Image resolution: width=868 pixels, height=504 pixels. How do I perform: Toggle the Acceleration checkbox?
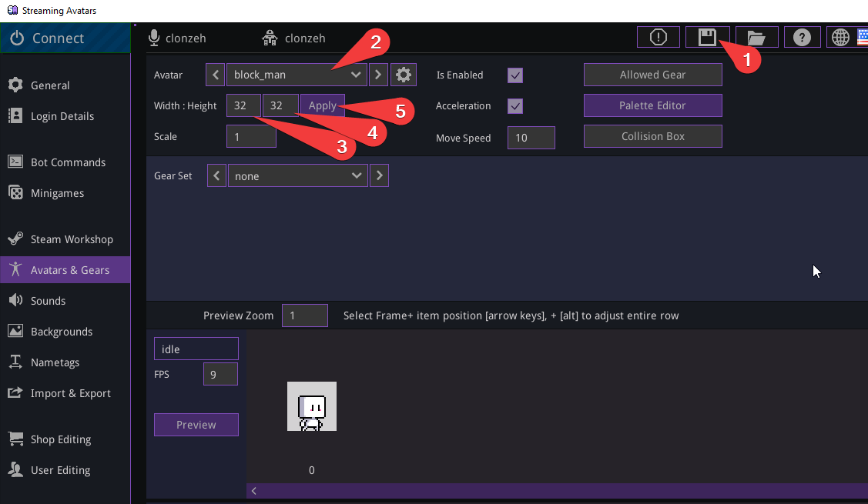coord(515,106)
